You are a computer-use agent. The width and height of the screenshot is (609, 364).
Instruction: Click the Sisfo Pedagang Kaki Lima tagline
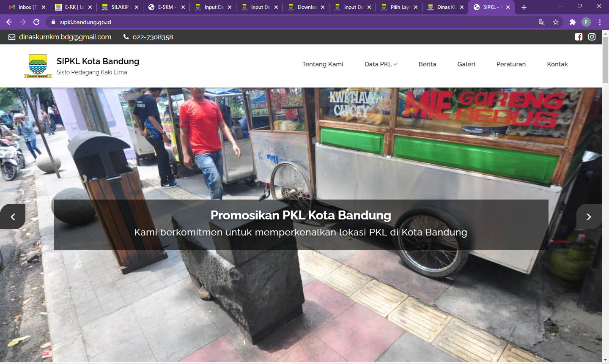pyautogui.click(x=92, y=72)
